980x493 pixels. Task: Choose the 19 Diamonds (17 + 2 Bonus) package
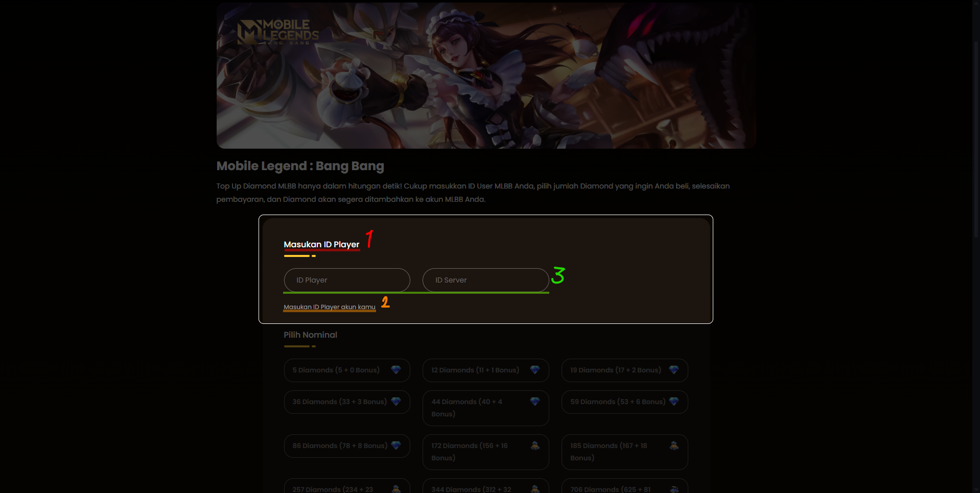click(624, 370)
